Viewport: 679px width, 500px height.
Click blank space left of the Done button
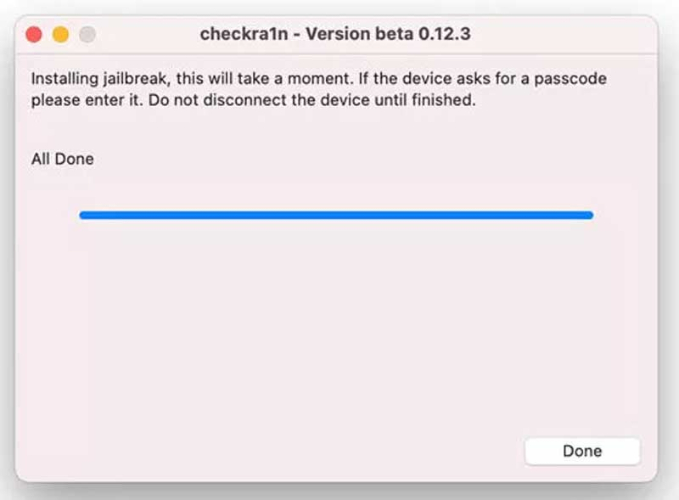point(300,451)
